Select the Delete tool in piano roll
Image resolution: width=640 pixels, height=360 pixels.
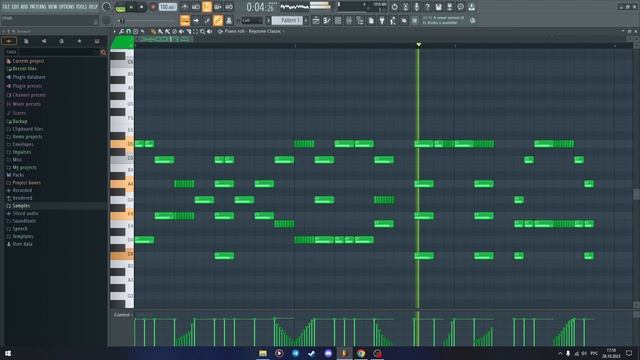pyautogui.click(x=174, y=31)
